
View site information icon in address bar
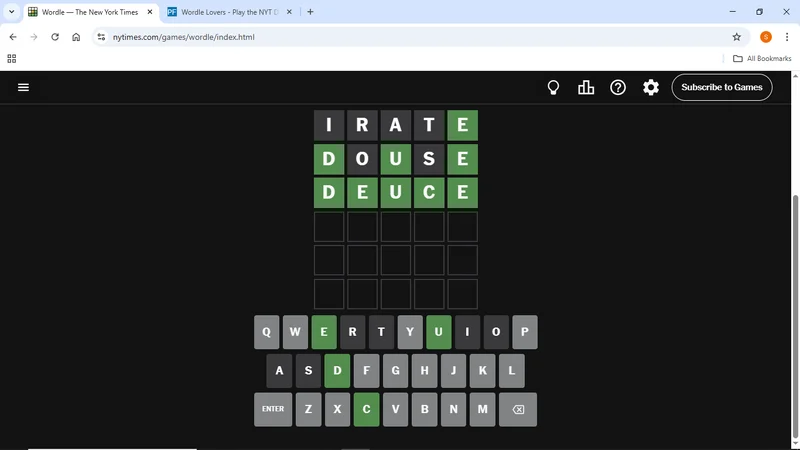point(102,37)
